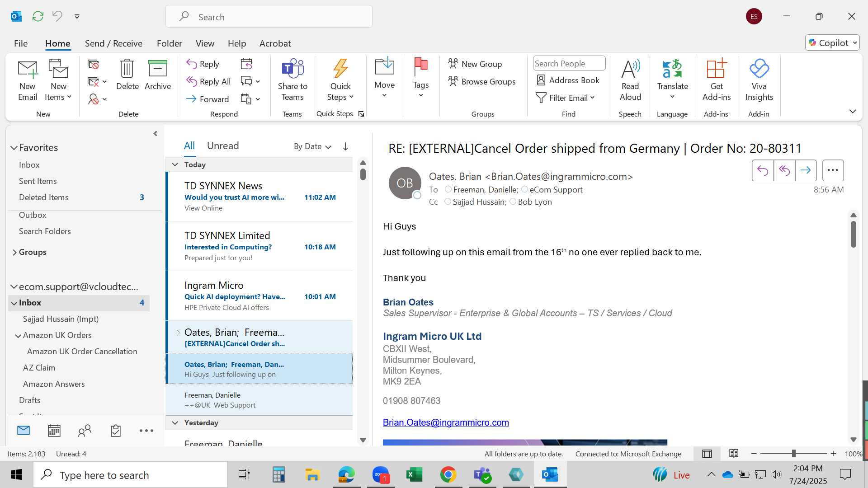Click the top Search box
The width and height of the screenshot is (868, 488).
(x=269, y=17)
